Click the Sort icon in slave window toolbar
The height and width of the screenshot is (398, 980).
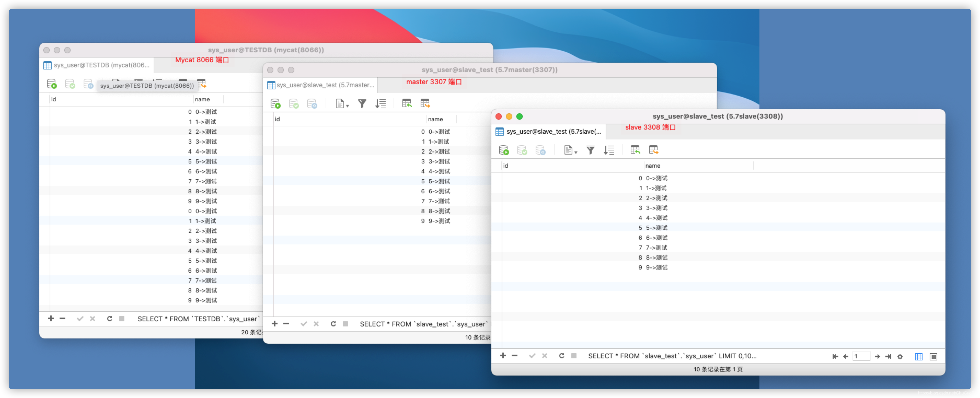pos(609,150)
